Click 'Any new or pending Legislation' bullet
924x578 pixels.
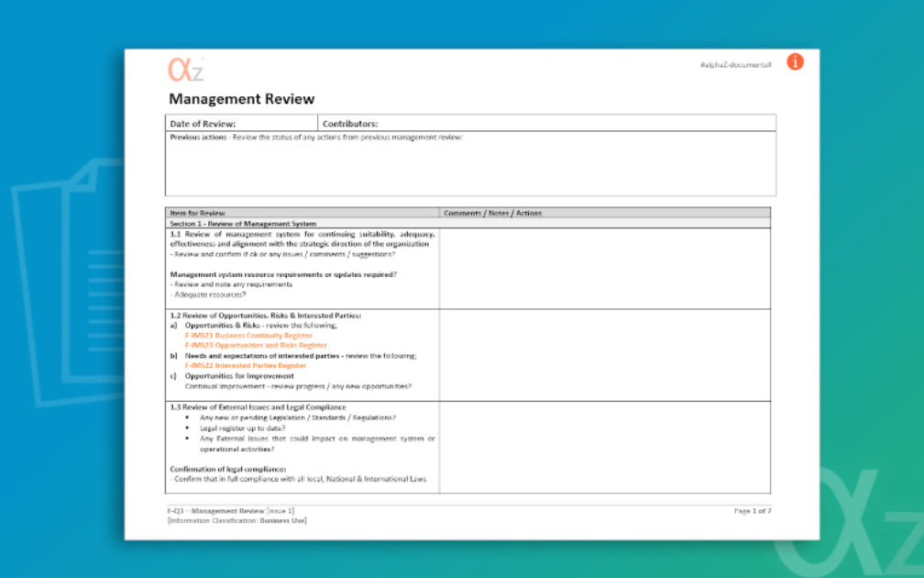tap(298, 417)
